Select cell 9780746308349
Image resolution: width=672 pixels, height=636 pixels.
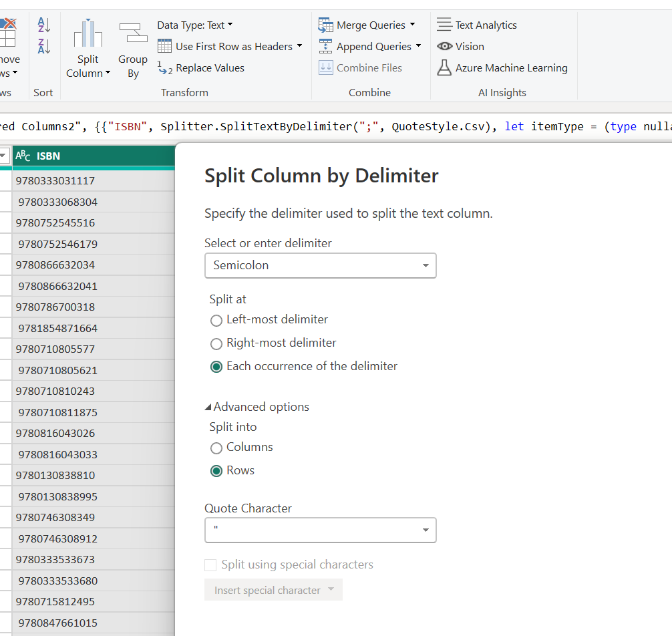(94, 517)
